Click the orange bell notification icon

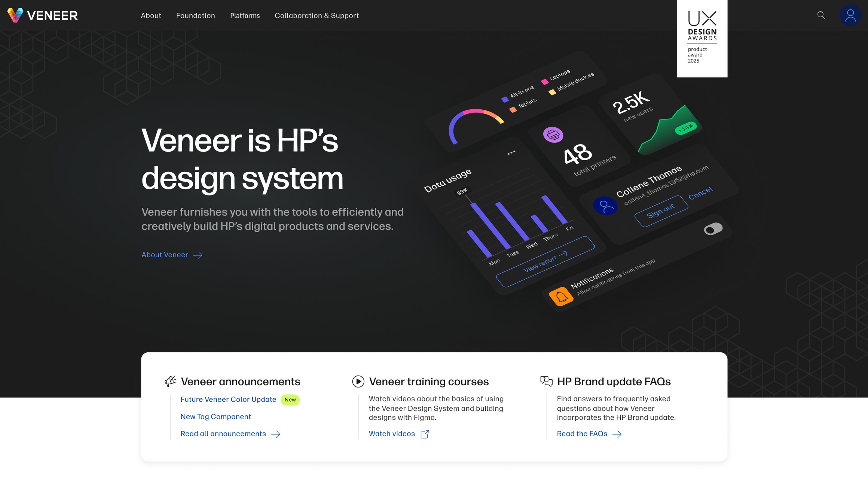561,297
